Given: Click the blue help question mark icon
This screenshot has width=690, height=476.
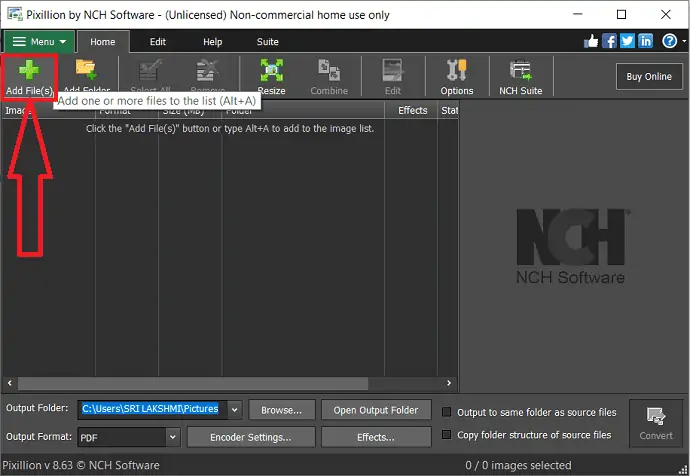Looking at the screenshot, I should 669,41.
